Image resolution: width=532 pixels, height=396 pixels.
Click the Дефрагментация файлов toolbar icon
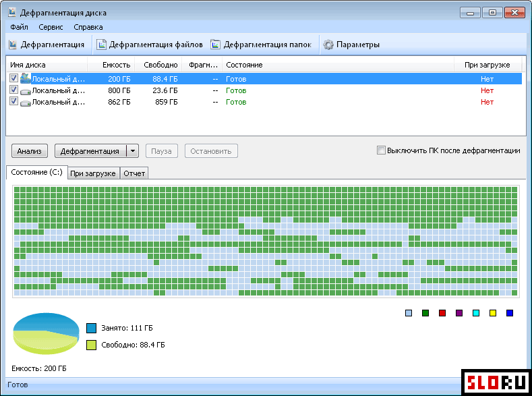[x=101, y=45]
